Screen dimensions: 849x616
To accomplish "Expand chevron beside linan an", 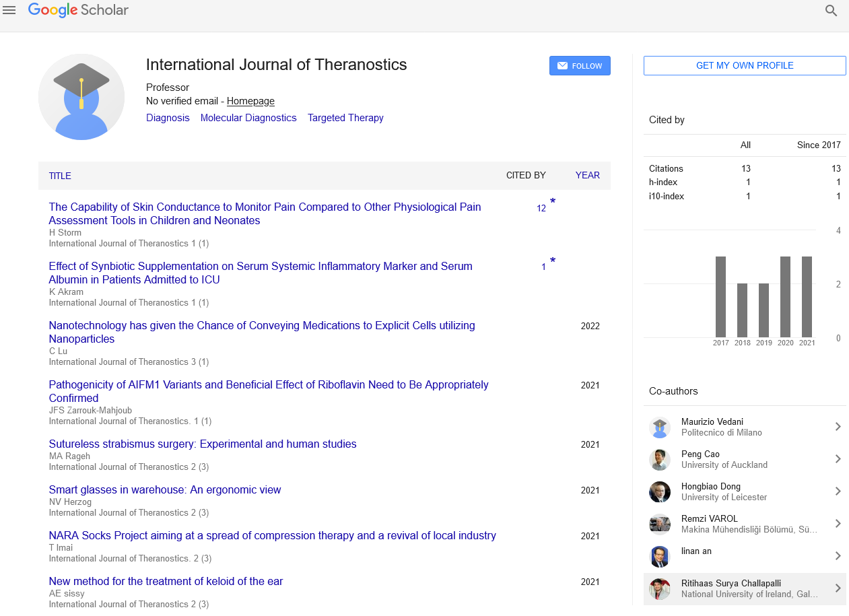I will click(x=838, y=556).
